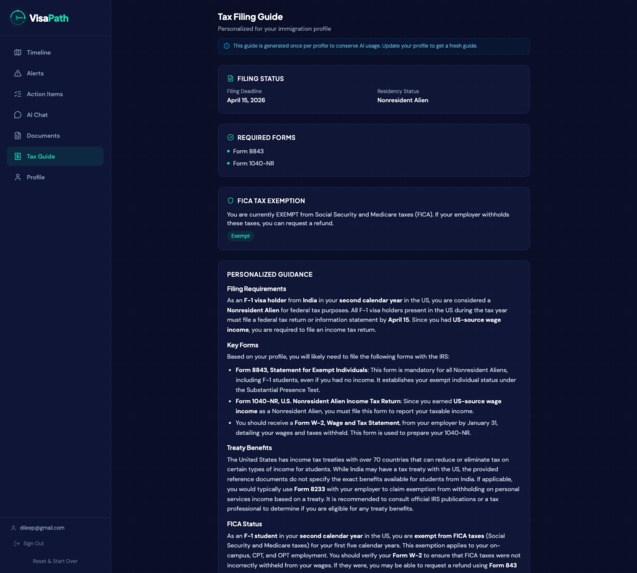Click Sign Out
This screenshot has width=637, height=573.
pyautogui.click(x=33, y=543)
